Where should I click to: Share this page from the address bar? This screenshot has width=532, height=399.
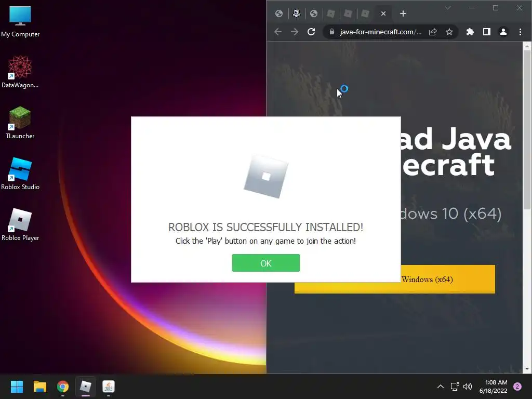433,32
